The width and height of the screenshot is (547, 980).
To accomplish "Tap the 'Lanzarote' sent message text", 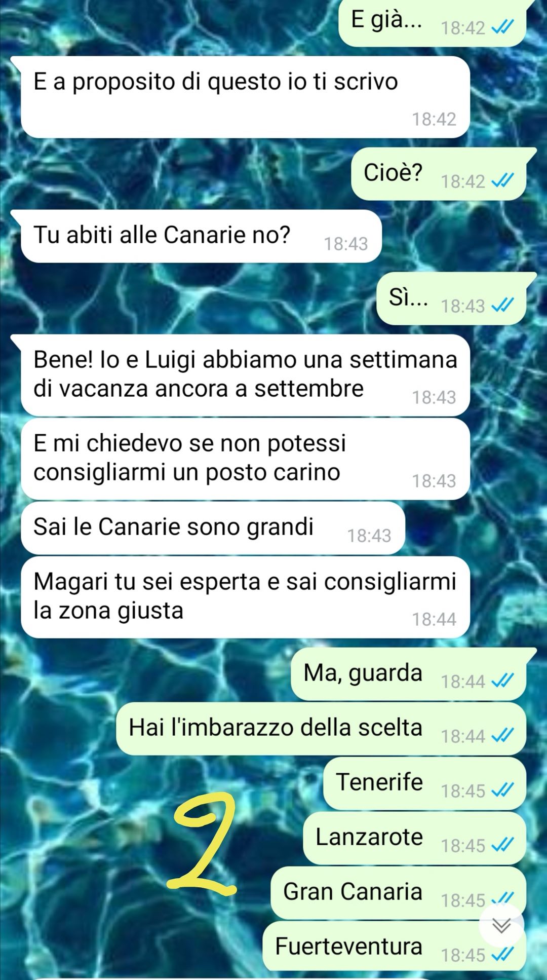I will point(369,837).
